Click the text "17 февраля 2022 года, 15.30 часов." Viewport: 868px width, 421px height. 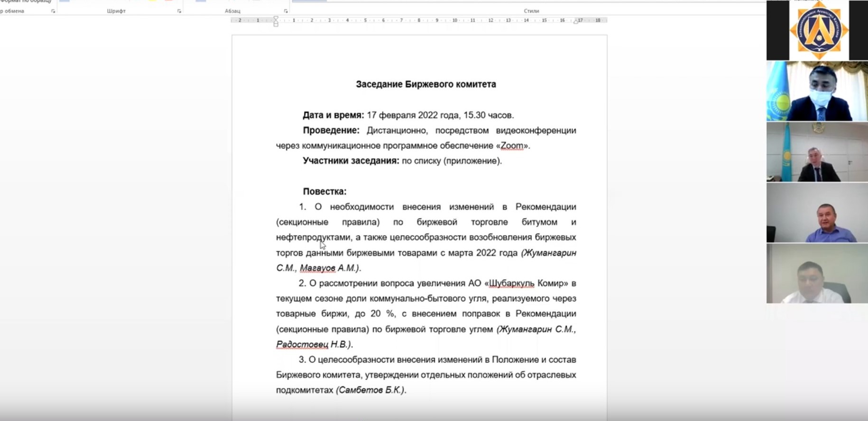tap(440, 115)
